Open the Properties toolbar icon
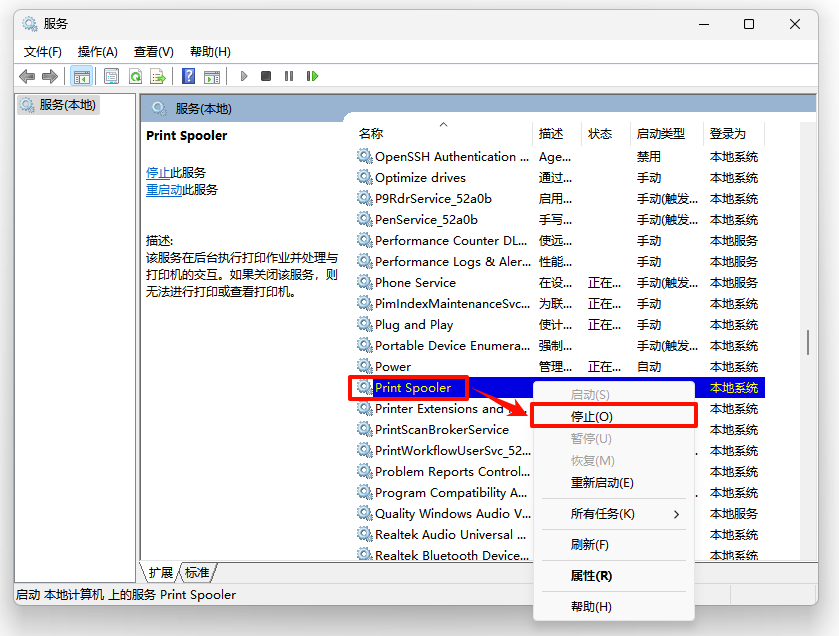 [111, 76]
